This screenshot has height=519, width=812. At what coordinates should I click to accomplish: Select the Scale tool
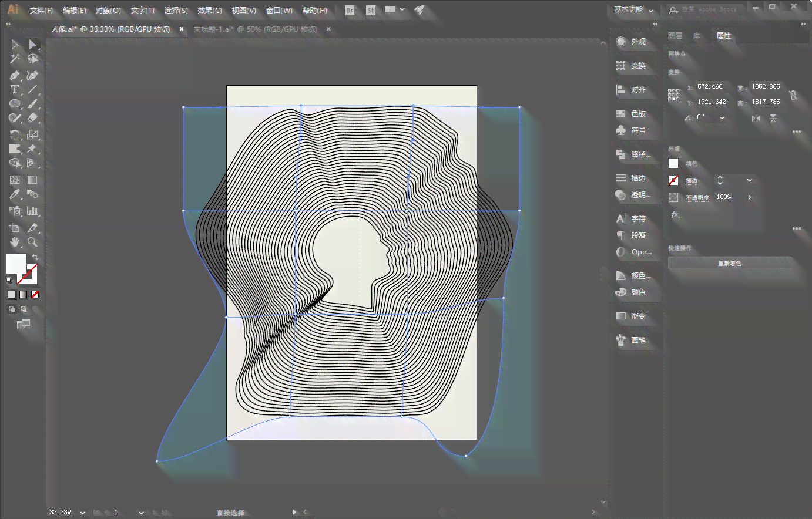[33, 134]
